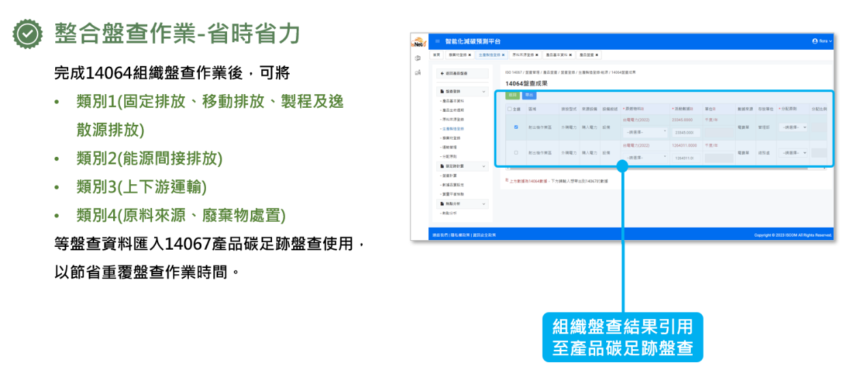Close the 原料來源登錄 tab using X icon
The width and height of the screenshot is (868, 371).
(537, 55)
